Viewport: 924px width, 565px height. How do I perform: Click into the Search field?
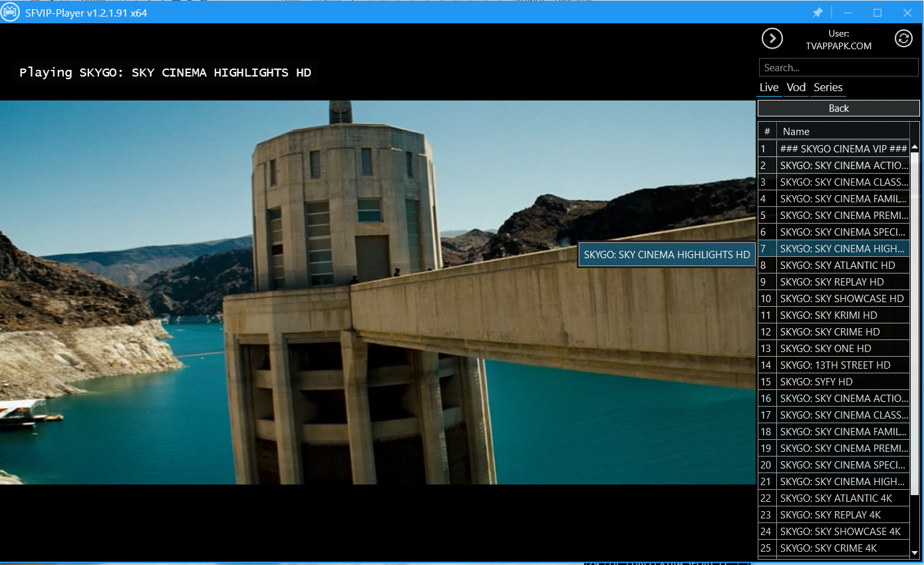[x=838, y=67]
